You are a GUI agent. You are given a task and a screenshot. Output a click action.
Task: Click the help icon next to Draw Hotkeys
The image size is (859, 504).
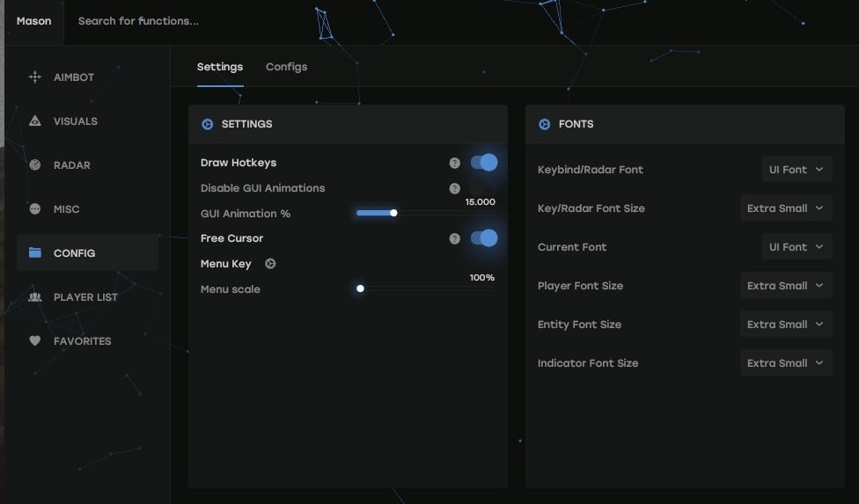click(454, 163)
